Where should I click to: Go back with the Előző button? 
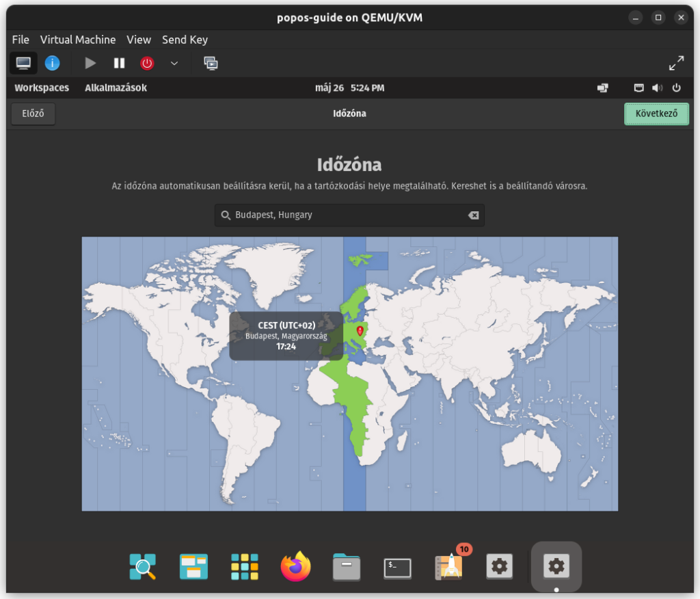point(33,114)
